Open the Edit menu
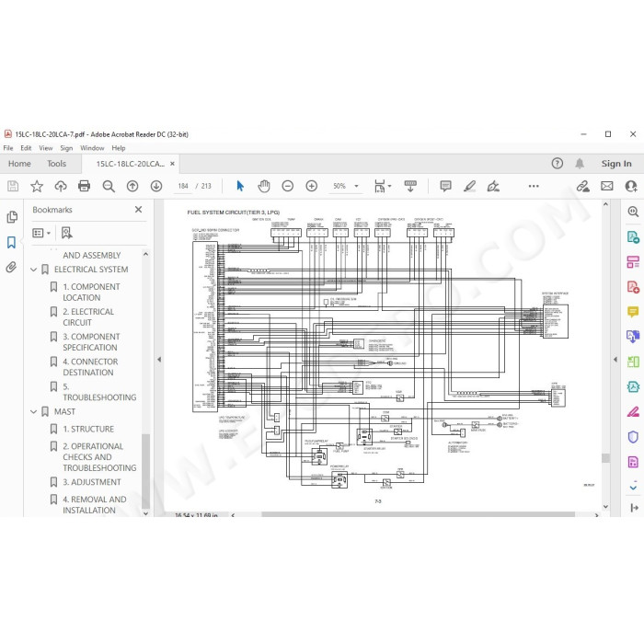The image size is (644, 644). [x=26, y=148]
